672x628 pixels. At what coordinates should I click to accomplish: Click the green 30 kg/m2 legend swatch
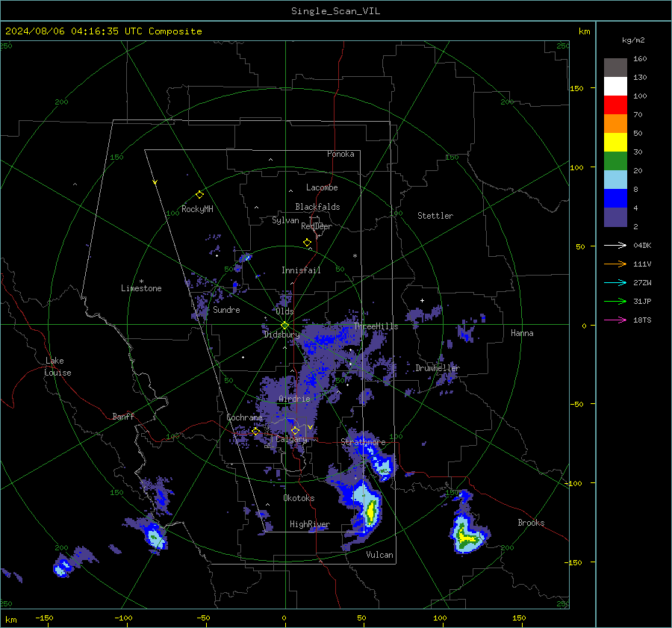tap(615, 161)
